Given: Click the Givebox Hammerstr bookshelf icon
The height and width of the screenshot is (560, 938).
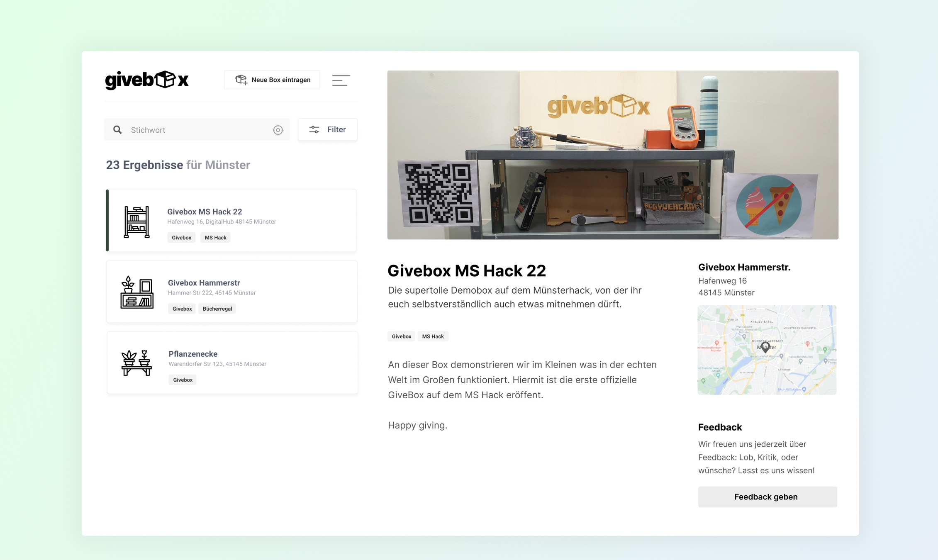Looking at the screenshot, I should point(136,292).
